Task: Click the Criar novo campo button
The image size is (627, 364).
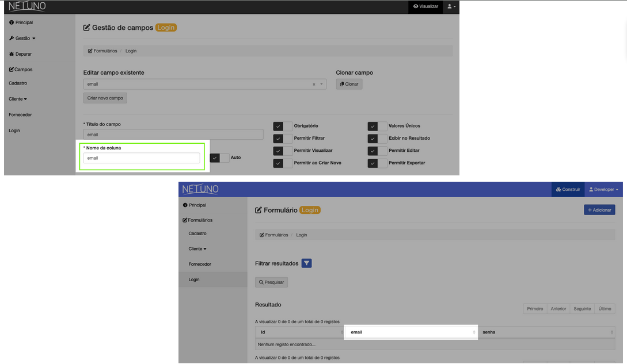Action: click(105, 98)
